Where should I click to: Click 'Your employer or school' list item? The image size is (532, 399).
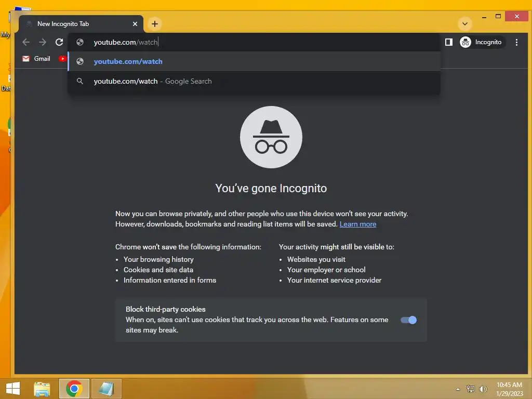coord(326,270)
